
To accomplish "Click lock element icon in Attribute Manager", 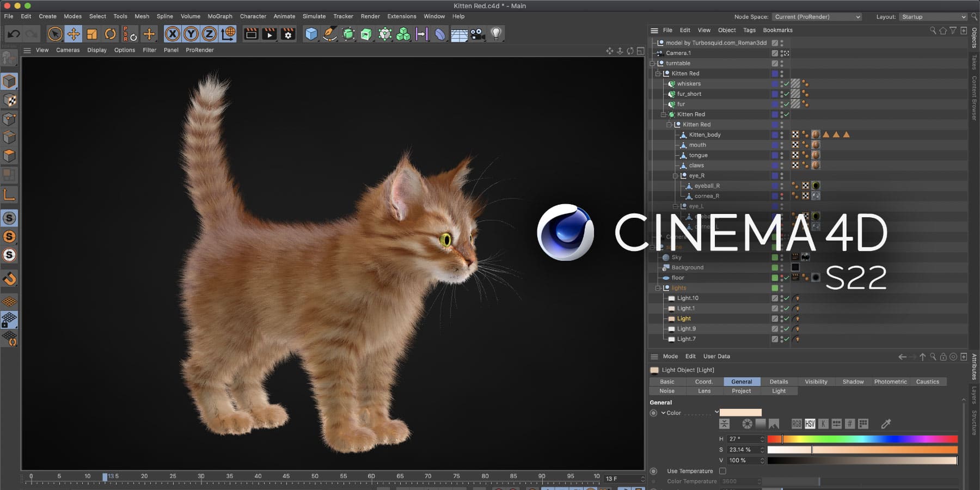I will pyautogui.click(x=943, y=357).
